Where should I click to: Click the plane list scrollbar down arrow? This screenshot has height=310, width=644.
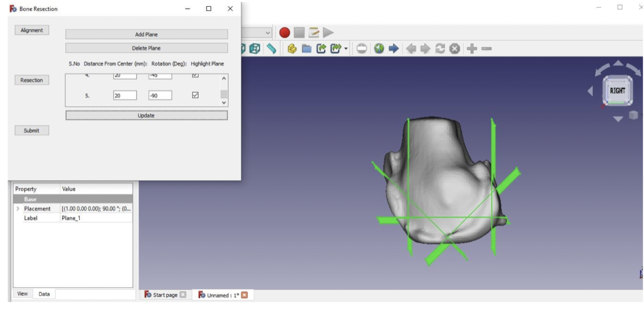(224, 103)
